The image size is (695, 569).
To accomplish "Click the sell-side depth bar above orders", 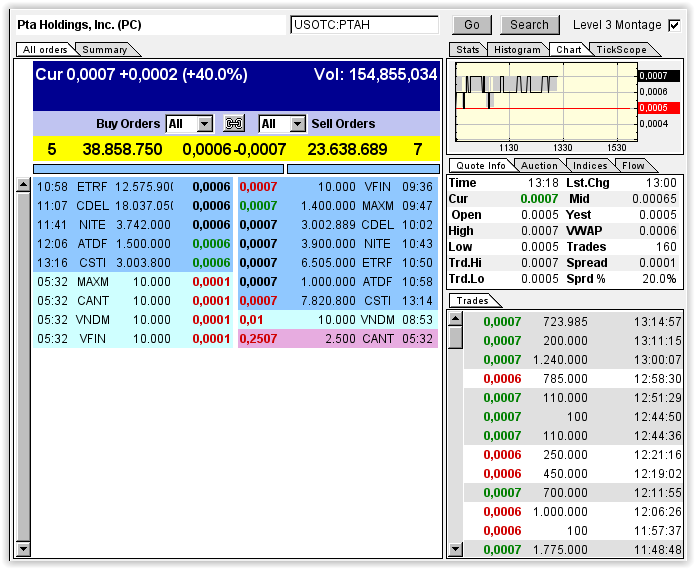I will [x=363, y=169].
